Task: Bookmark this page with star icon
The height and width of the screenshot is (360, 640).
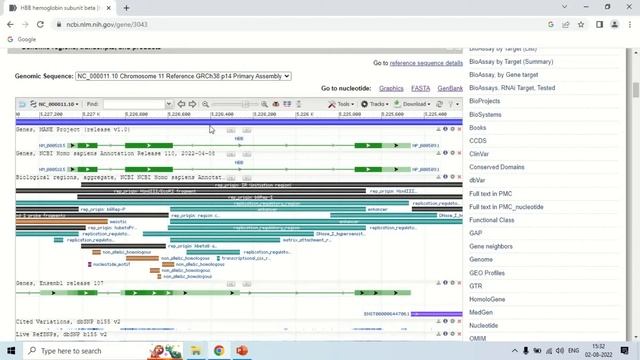Action: pyautogui.click(x=581, y=24)
